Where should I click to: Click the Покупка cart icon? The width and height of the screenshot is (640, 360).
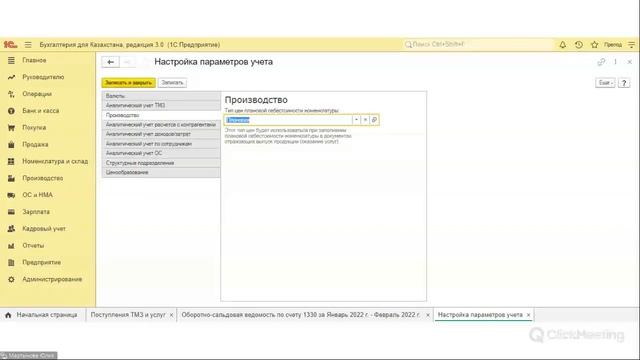[x=11, y=128]
